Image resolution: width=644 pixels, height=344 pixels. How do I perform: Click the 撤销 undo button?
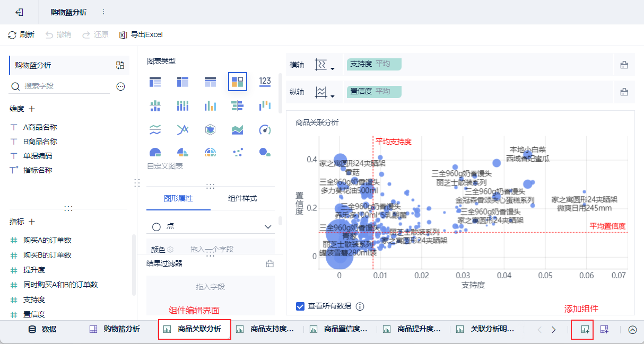click(x=58, y=34)
